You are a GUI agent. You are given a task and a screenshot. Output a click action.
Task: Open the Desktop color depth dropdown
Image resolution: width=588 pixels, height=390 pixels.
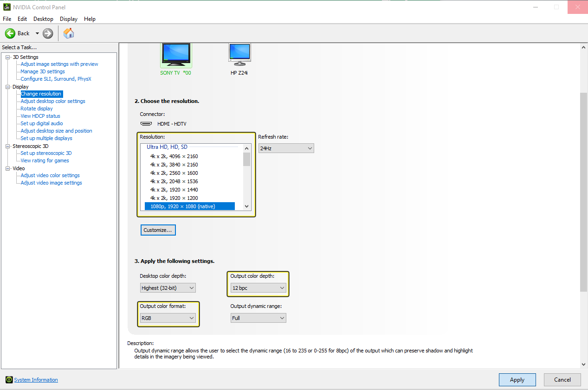168,288
